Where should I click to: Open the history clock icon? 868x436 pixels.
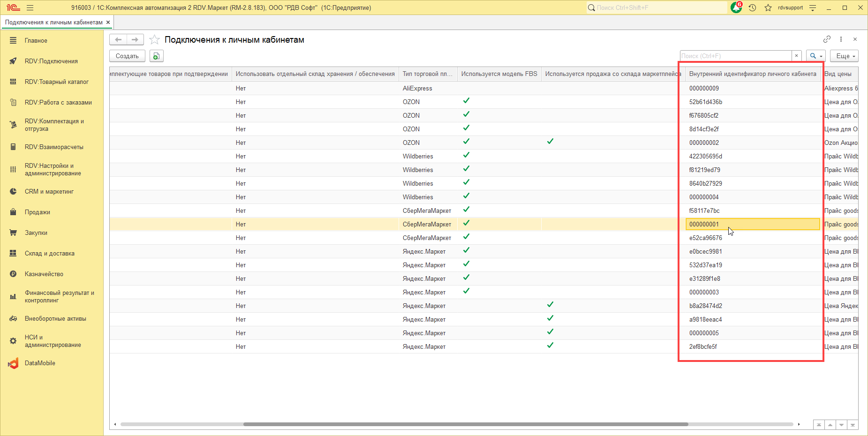point(753,8)
